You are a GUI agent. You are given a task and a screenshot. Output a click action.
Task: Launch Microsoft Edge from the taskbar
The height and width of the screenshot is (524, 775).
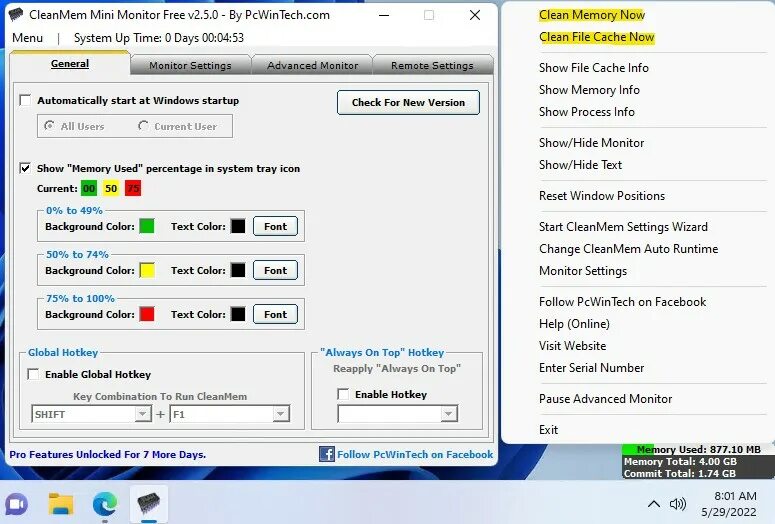coord(105,504)
